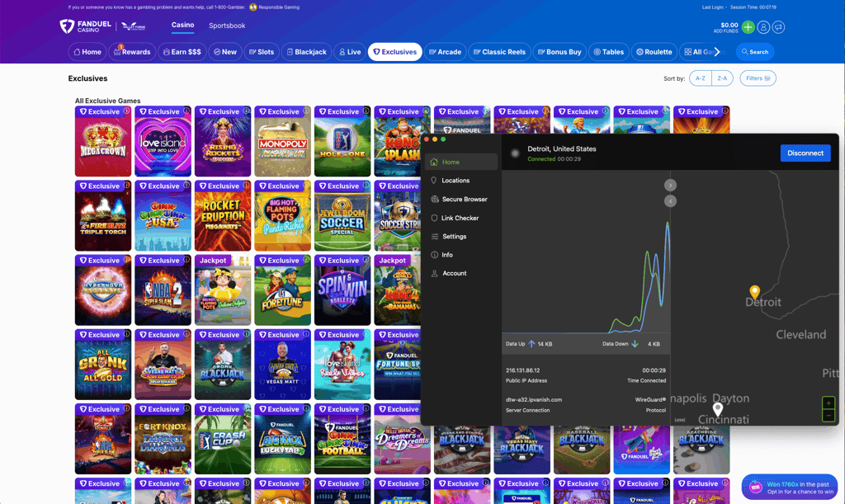Viewport: 845px width, 504px height.
Task: Click the Data Down arrow icon
Action: coord(635,343)
